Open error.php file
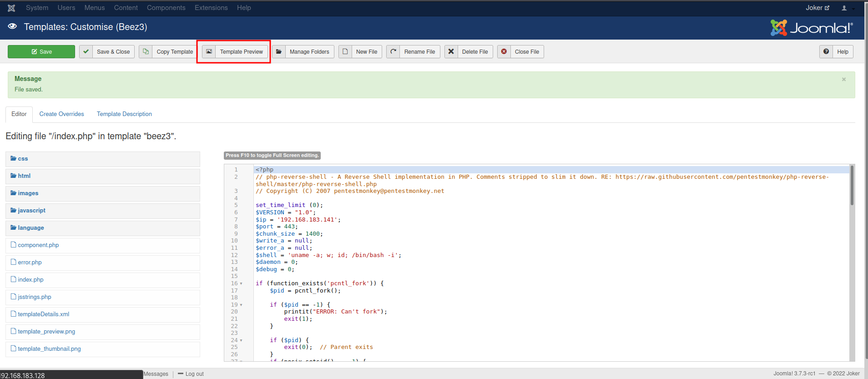The width and height of the screenshot is (868, 379). [x=103, y=263]
